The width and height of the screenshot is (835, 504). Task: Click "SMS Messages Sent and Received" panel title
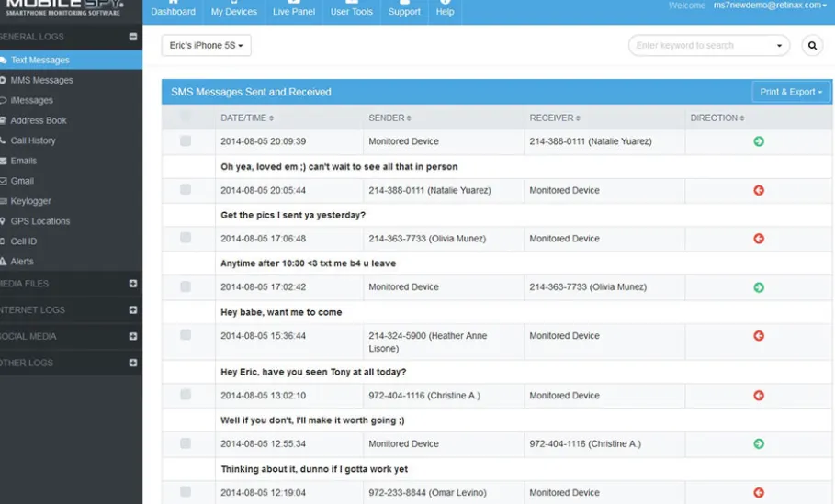251,92
